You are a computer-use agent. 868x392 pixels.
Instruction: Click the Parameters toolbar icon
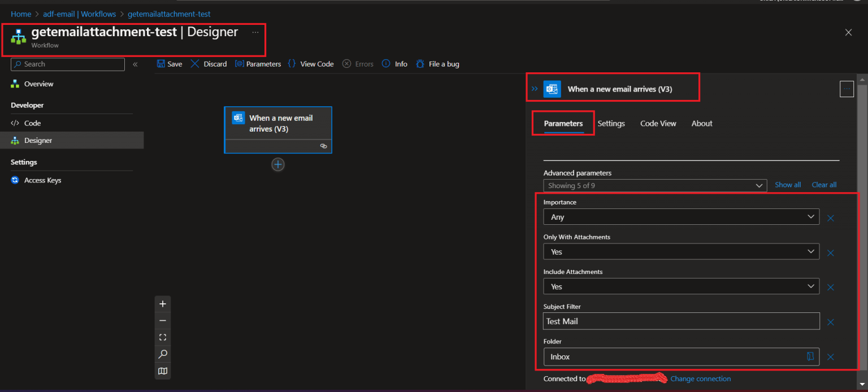[x=239, y=64]
